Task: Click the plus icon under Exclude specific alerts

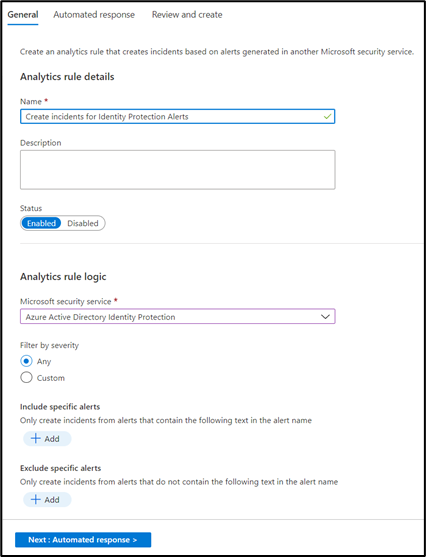Action: coord(36,499)
